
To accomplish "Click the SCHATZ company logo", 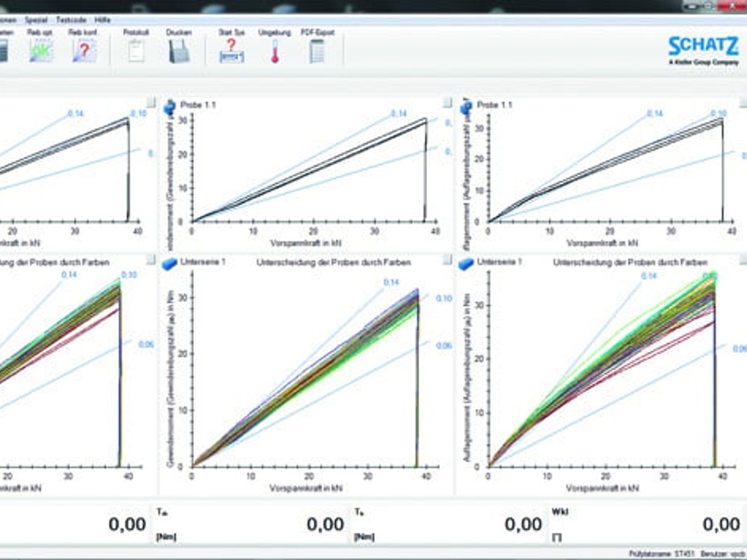I will pyautogui.click(x=703, y=50).
